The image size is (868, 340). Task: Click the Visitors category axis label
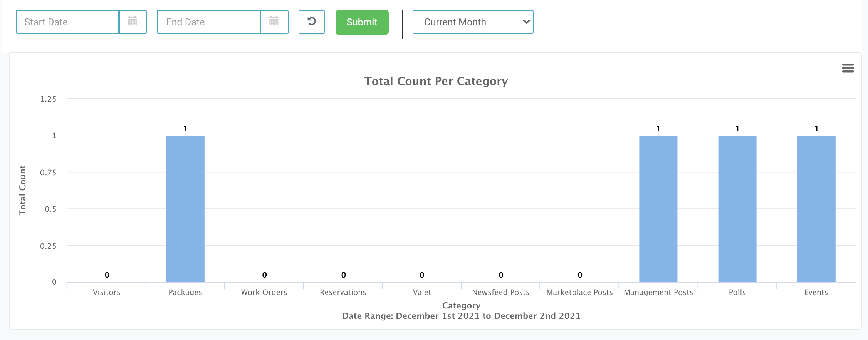click(107, 292)
